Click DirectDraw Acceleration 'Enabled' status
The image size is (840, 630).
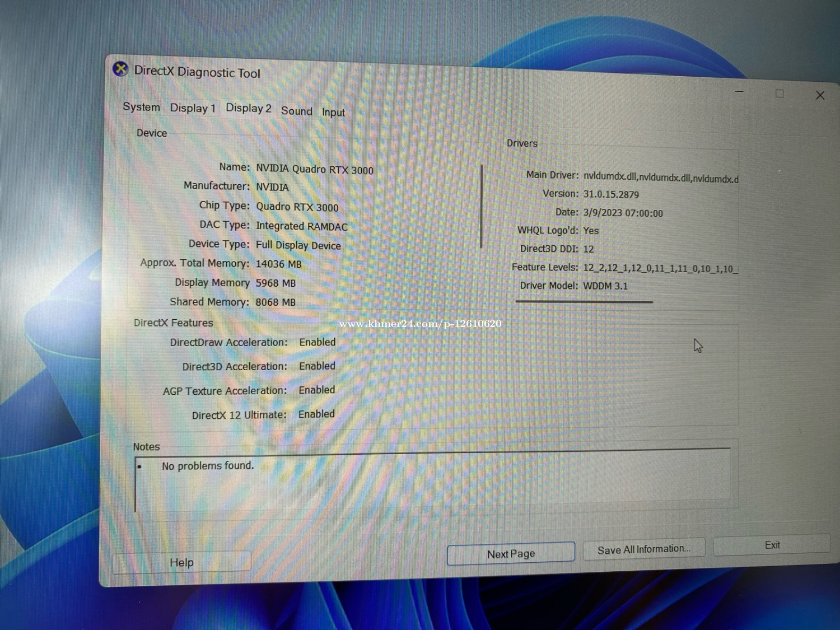pyautogui.click(x=318, y=342)
